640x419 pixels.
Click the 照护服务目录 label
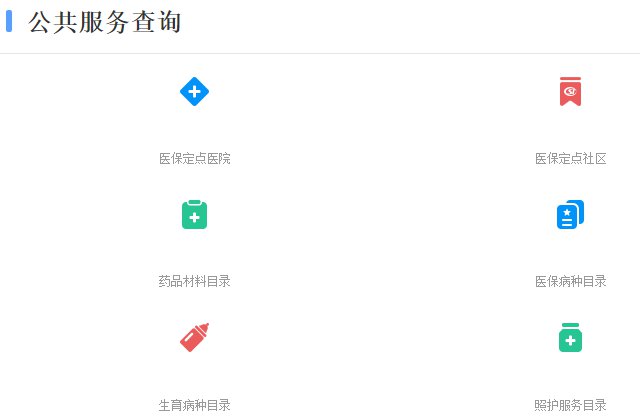click(571, 405)
